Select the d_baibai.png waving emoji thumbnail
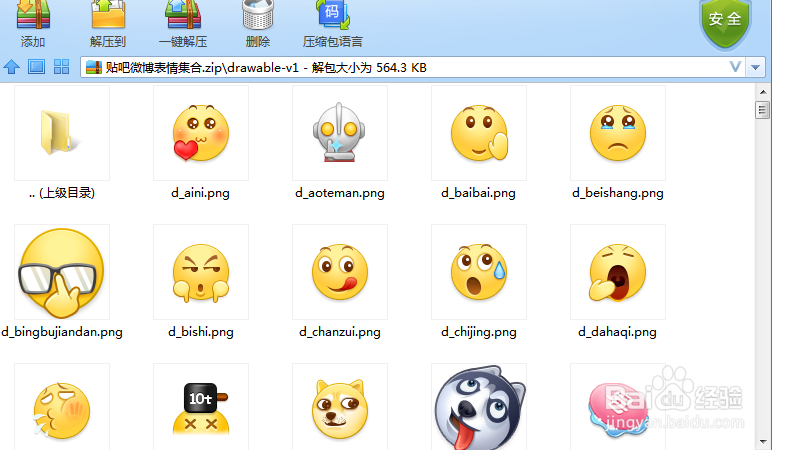 click(x=479, y=133)
